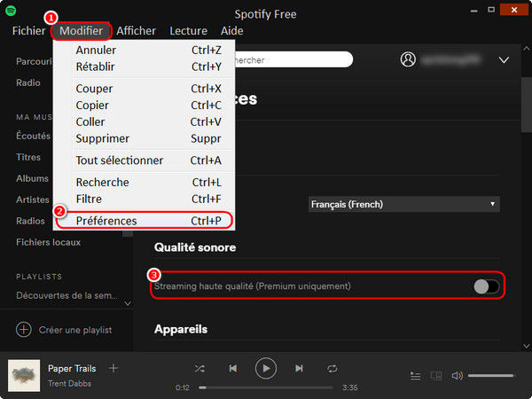Open the Modifier menu

81,31
